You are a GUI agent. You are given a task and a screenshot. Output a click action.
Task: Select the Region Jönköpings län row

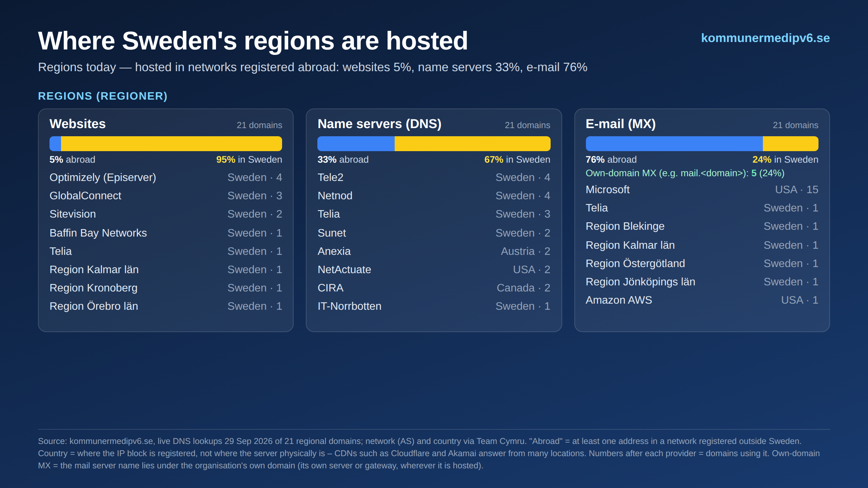[x=702, y=282]
